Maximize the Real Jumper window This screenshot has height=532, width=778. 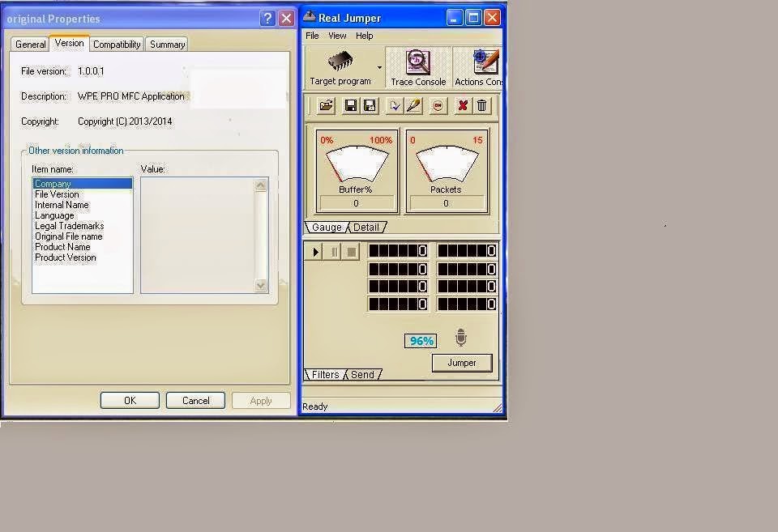click(x=473, y=18)
